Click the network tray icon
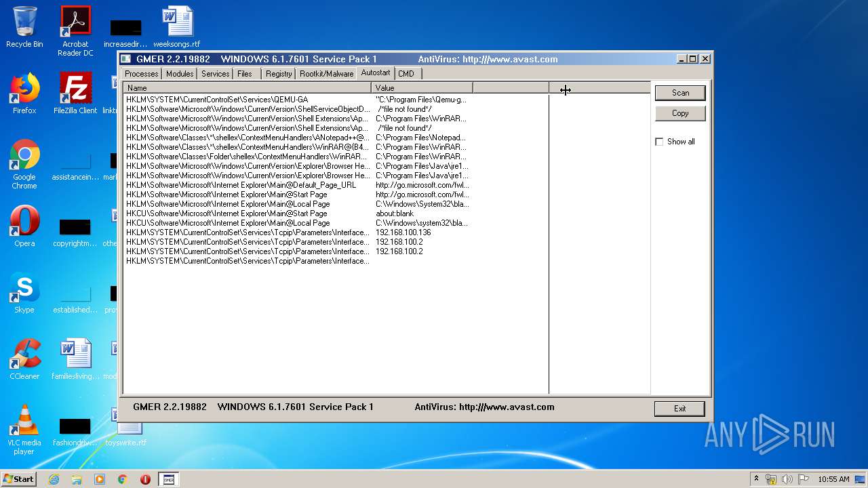 (771, 479)
